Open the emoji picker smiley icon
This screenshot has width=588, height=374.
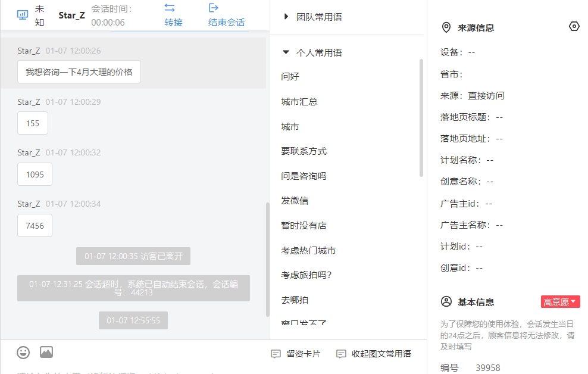[x=23, y=352]
